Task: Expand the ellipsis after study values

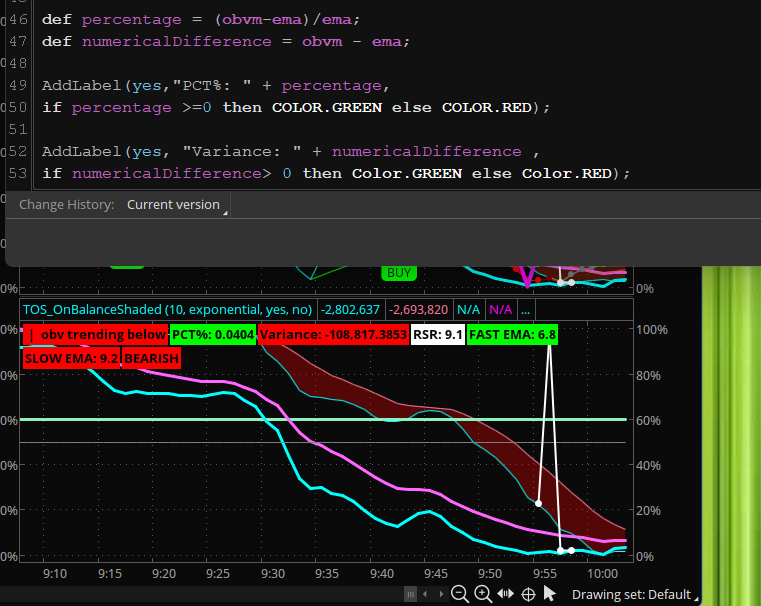Action: (526, 310)
